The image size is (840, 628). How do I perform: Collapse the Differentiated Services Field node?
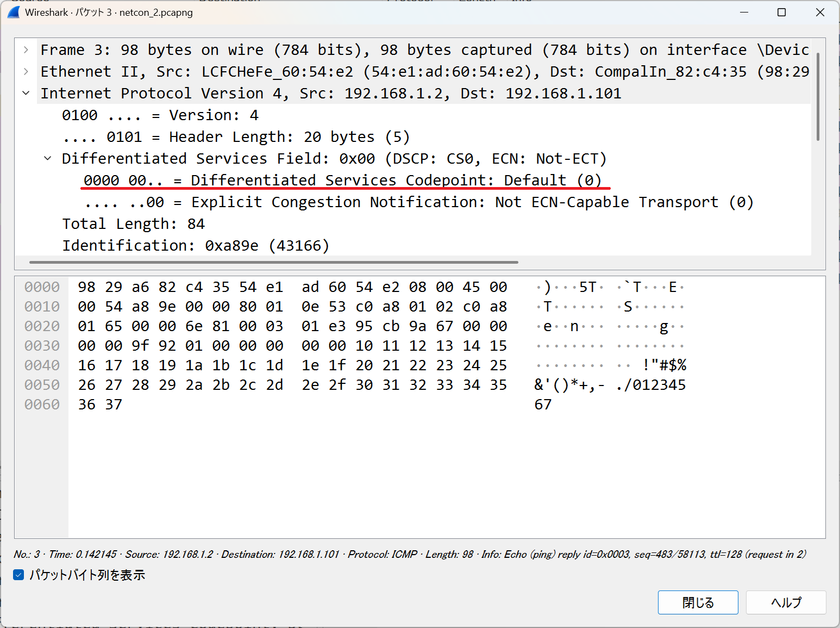pos(48,158)
